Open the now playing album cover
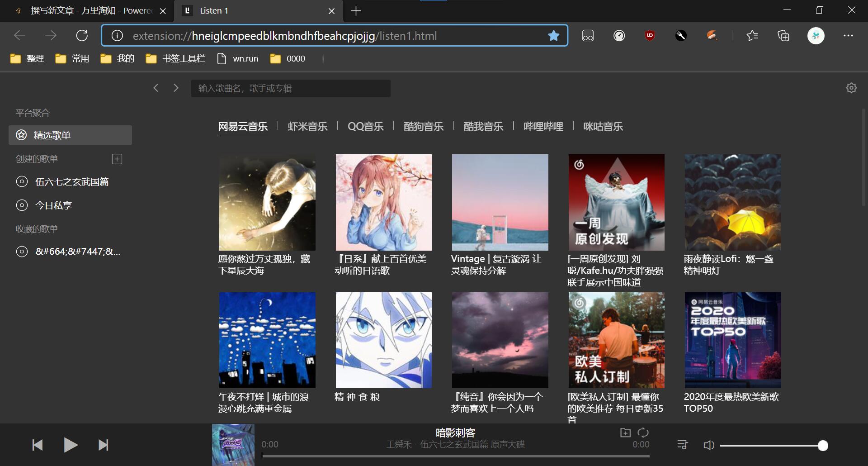Image resolution: width=868 pixels, height=466 pixels. click(233, 445)
